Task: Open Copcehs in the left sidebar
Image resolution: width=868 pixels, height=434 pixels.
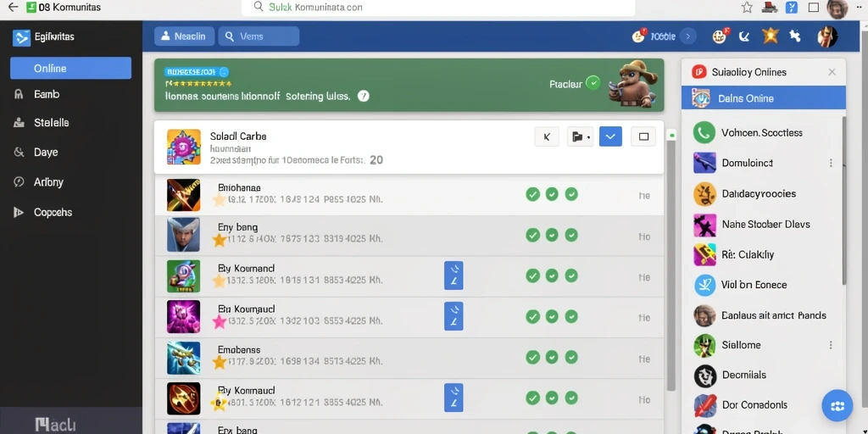Action: point(53,212)
